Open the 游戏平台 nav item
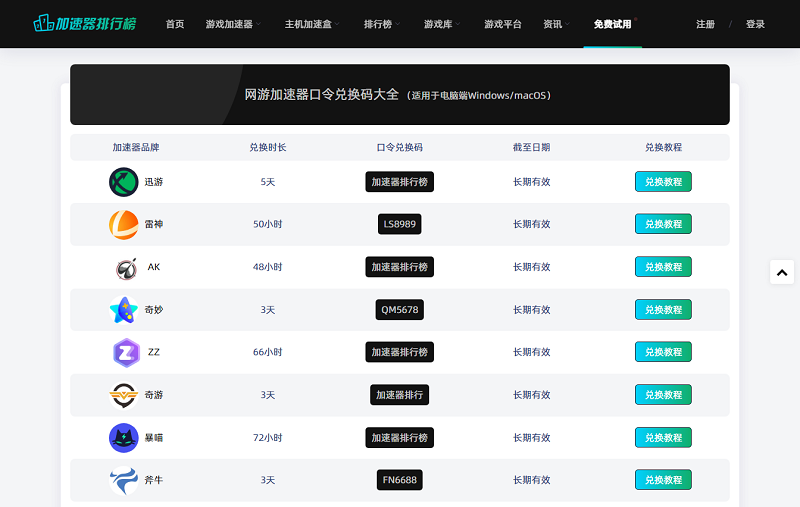Viewport: 800px width, 507px height. point(503,24)
